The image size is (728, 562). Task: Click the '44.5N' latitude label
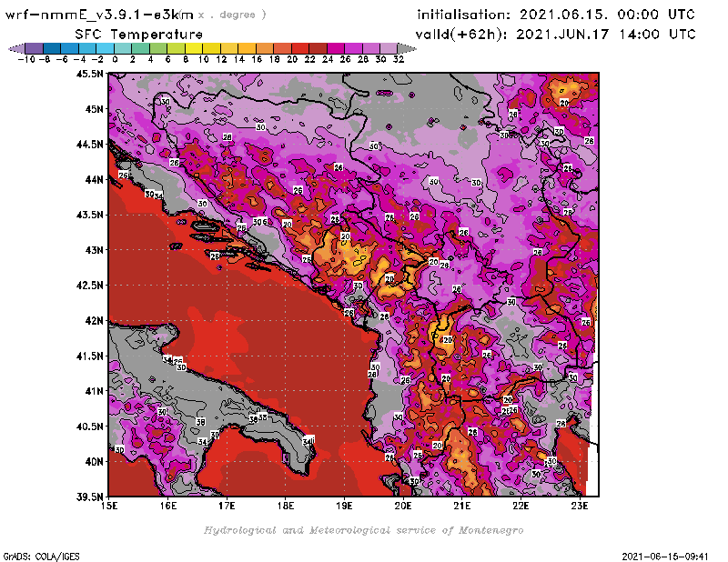click(90, 145)
